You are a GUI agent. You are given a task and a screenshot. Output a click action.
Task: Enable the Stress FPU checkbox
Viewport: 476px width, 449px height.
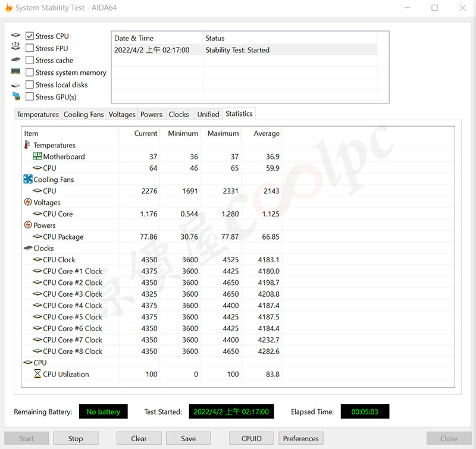pyautogui.click(x=29, y=48)
